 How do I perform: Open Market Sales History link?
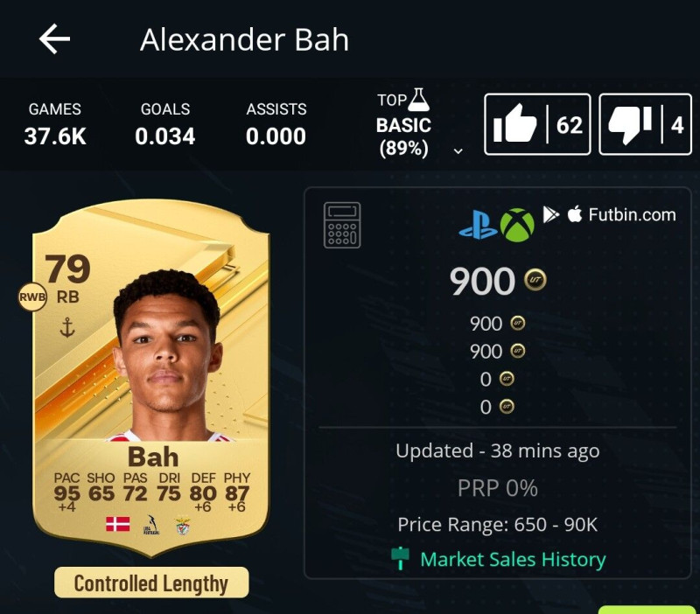click(x=513, y=559)
